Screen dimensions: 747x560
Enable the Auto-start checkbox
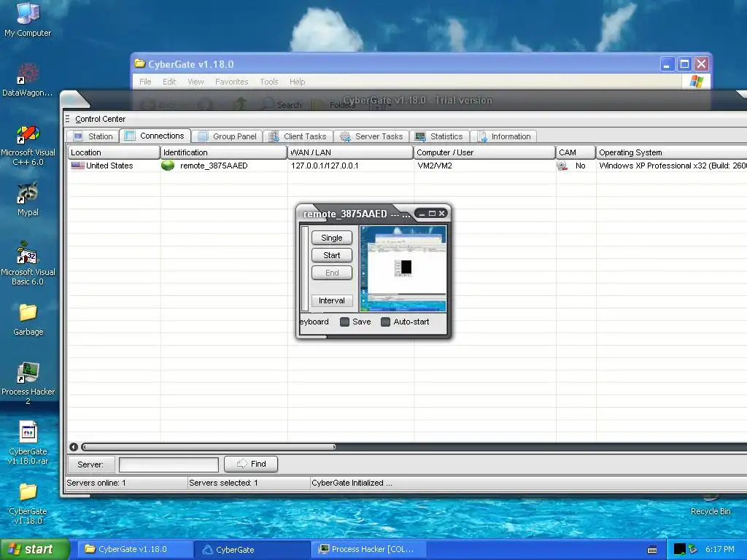pos(385,322)
